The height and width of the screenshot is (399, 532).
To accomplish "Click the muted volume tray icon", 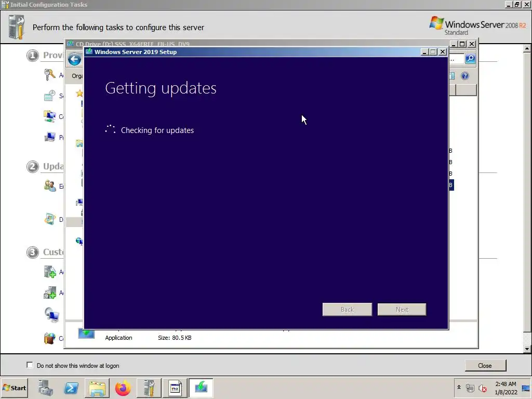I will (x=483, y=388).
